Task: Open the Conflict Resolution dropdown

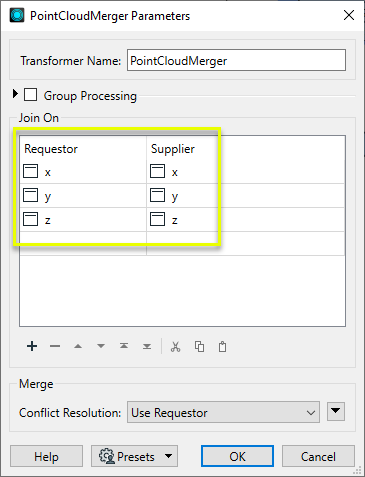Action: [223, 412]
